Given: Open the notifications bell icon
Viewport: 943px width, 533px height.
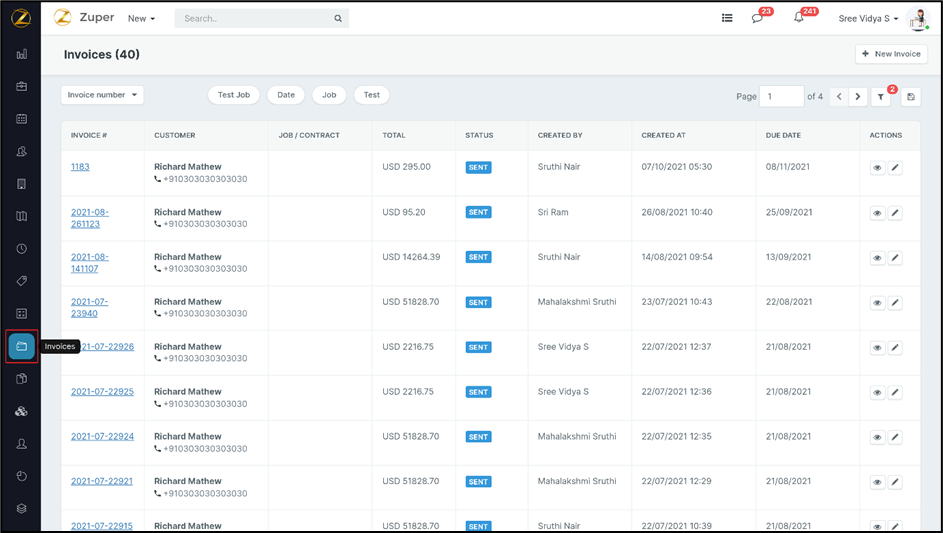Looking at the screenshot, I should pos(798,18).
